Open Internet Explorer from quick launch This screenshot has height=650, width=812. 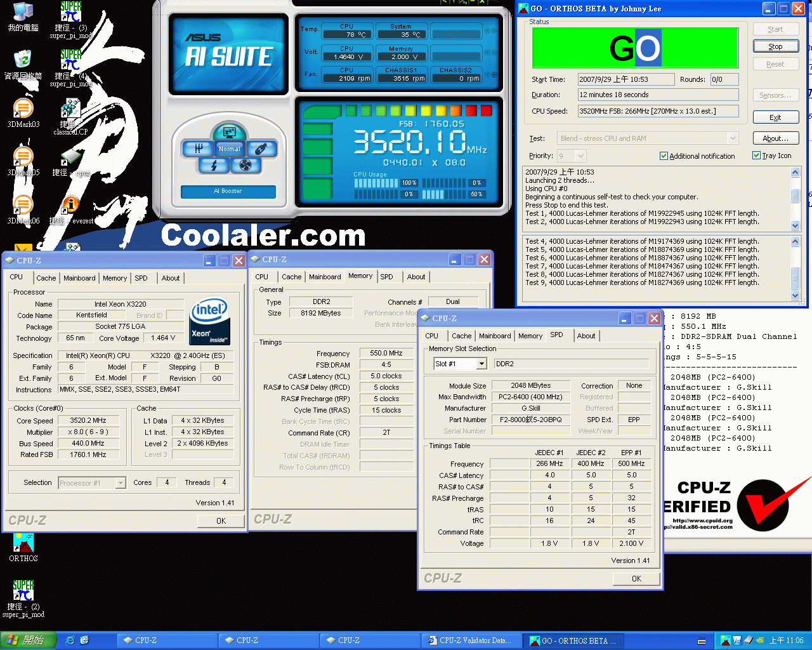[x=70, y=640]
